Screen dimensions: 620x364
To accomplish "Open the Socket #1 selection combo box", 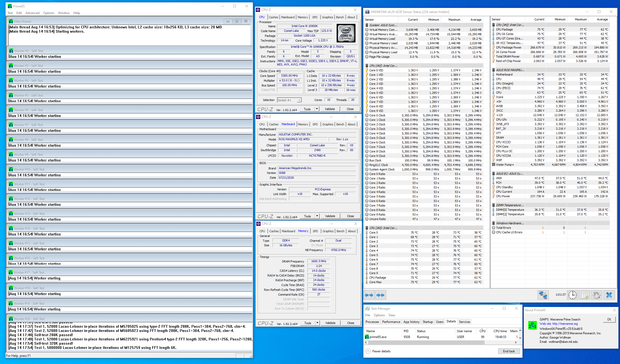I will click(289, 100).
